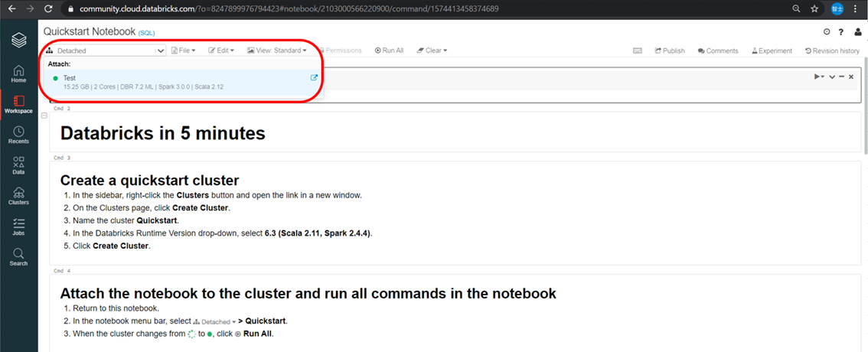Open the user account icon

(858, 32)
